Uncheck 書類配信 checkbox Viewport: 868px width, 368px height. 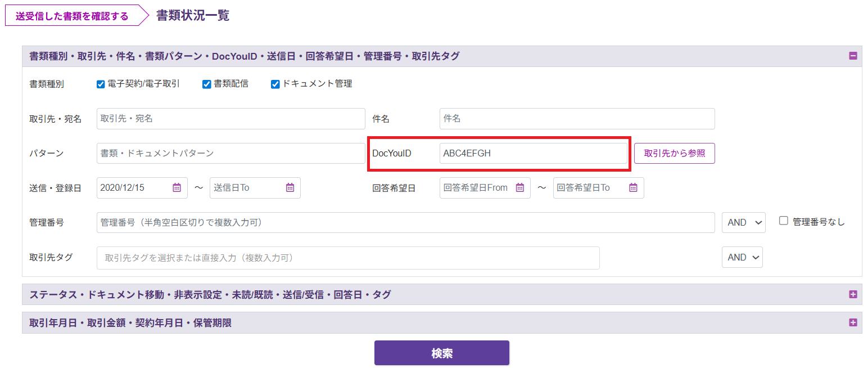coord(207,84)
